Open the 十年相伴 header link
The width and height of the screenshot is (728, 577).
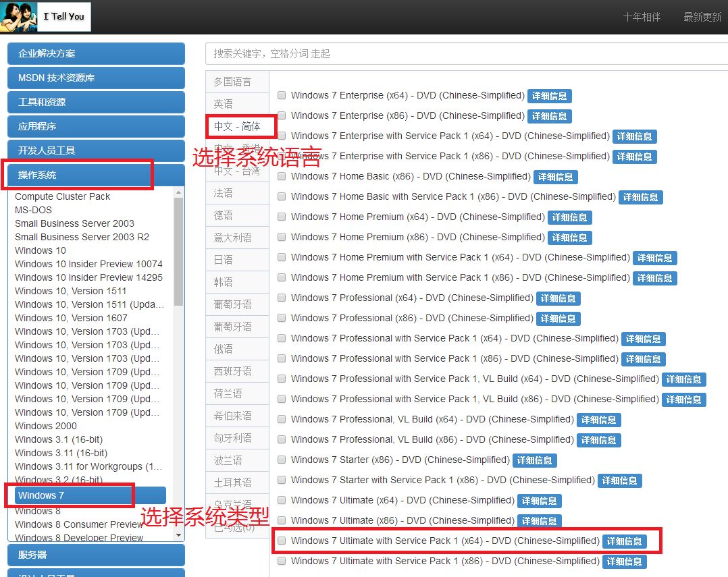(642, 17)
